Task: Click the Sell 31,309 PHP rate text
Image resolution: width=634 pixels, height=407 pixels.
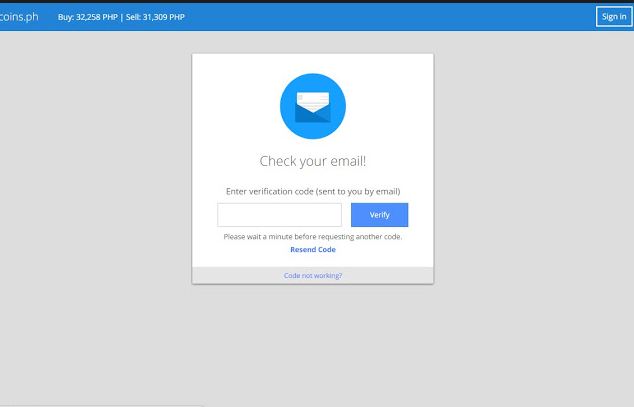Action: click(x=155, y=17)
